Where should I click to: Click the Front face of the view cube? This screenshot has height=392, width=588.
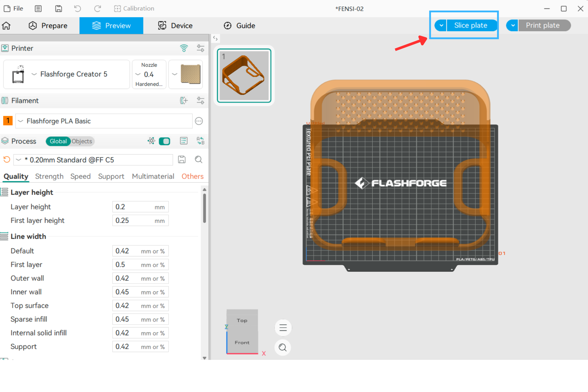pos(242,342)
